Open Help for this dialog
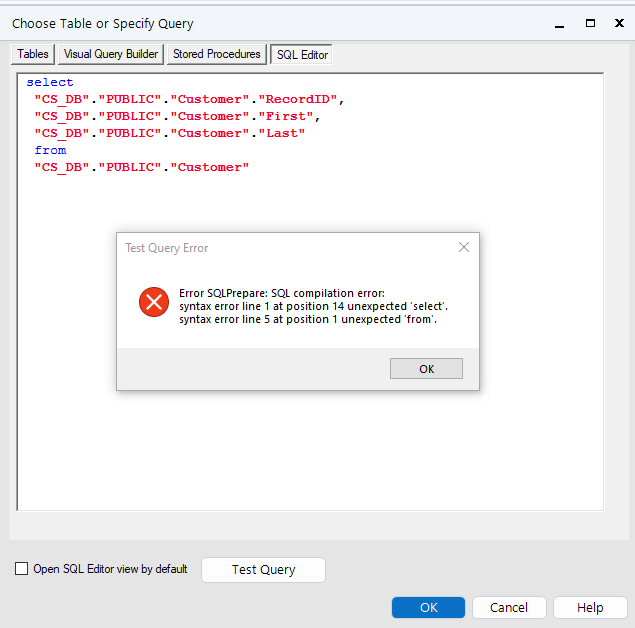 point(590,607)
